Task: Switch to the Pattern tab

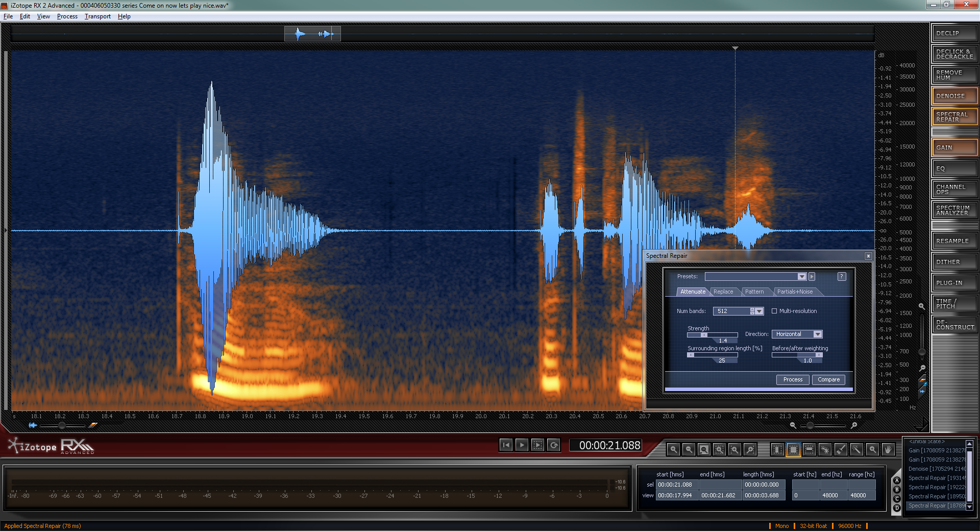Action: tap(754, 292)
